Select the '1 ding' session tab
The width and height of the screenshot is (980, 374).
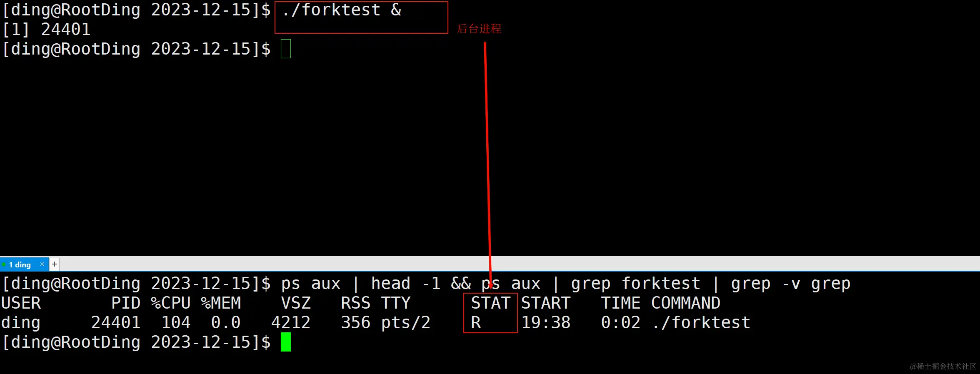point(24,264)
